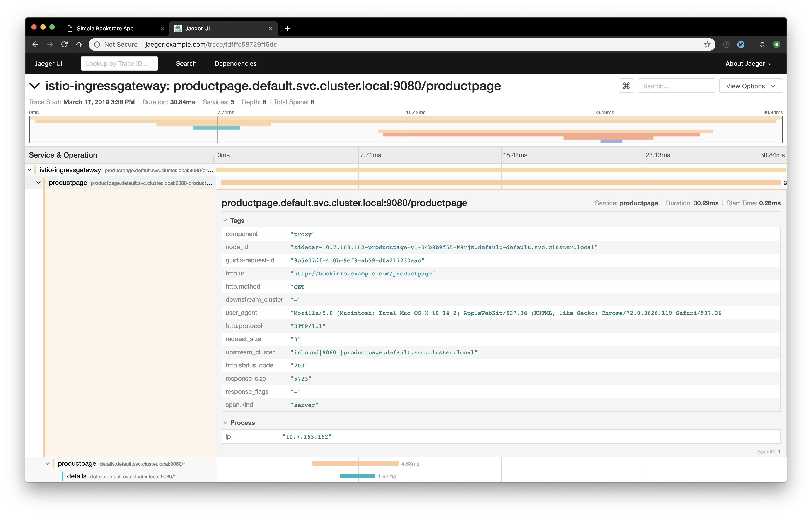Click the details span teal bar
Image resolution: width=812 pixels, height=516 pixels.
tap(357, 476)
